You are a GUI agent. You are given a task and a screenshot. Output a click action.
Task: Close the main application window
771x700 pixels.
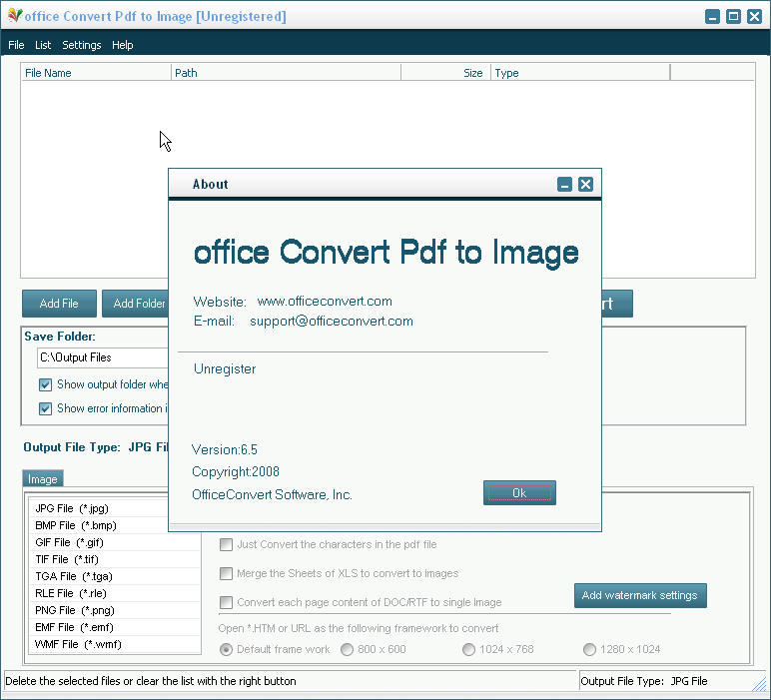754,16
